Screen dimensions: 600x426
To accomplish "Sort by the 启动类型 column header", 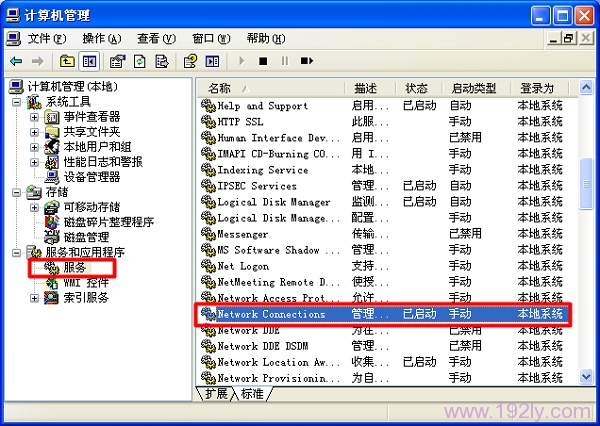I will point(476,89).
